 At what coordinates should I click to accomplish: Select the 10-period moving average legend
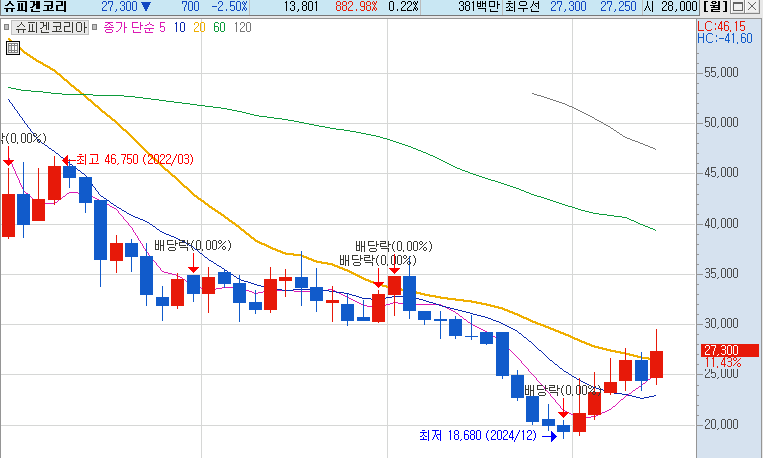tap(180, 27)
